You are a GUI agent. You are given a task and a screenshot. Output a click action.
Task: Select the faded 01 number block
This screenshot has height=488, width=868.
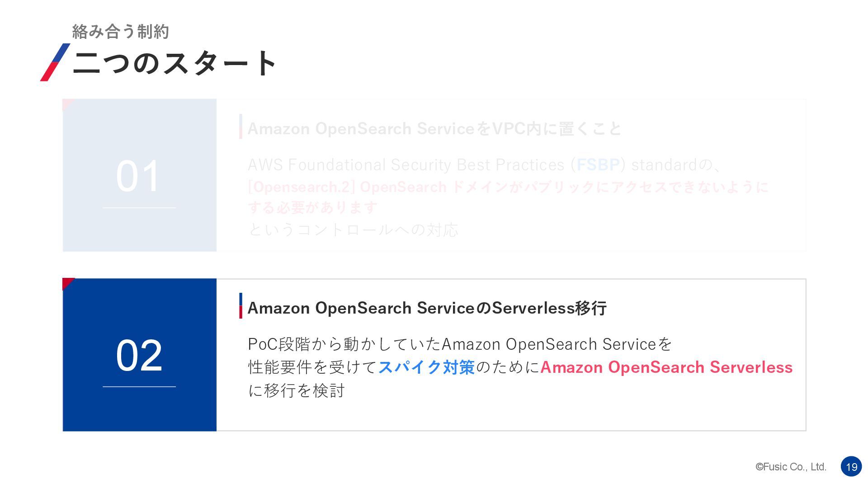click(x=140, y=175)
